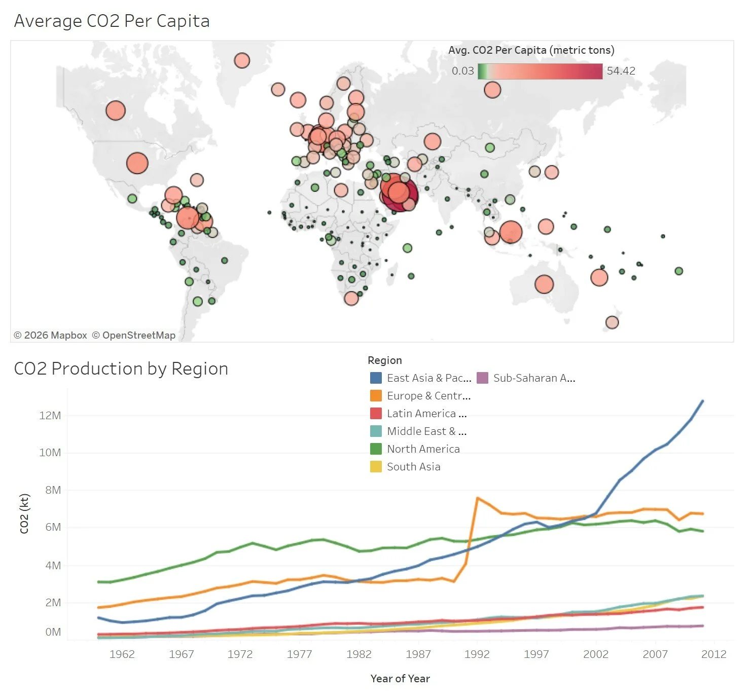Click the Middle East teal legend swatch
753x700 pixels.
click(376, 431)
